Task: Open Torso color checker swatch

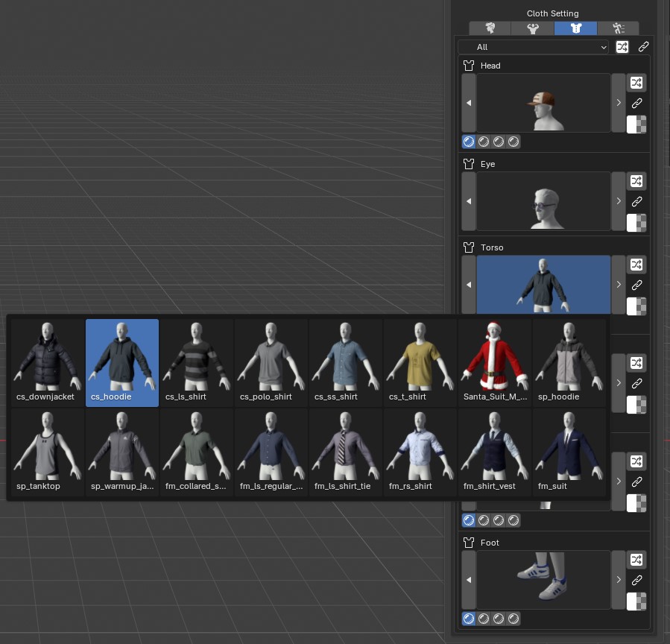Action: (636, 306)
